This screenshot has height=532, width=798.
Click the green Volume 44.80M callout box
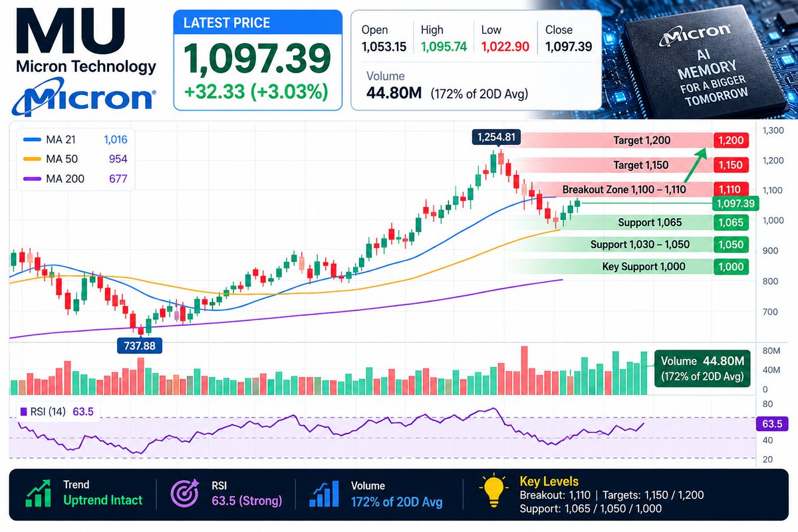tap(702, 368)
